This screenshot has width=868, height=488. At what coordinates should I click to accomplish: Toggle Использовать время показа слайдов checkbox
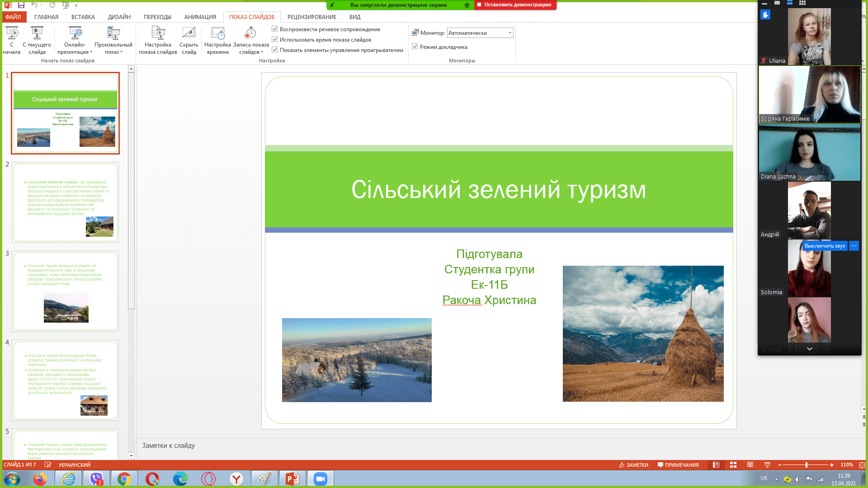[274, 39]
